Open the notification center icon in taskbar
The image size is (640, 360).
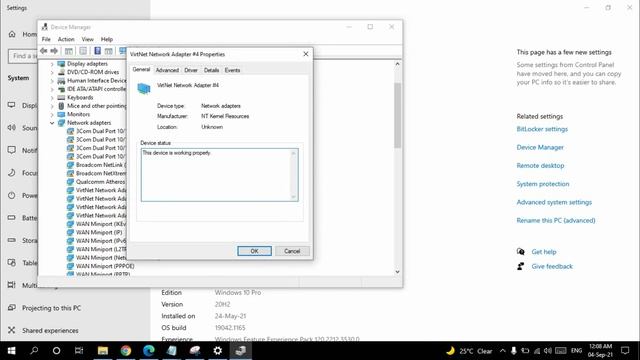coord(625,351)
